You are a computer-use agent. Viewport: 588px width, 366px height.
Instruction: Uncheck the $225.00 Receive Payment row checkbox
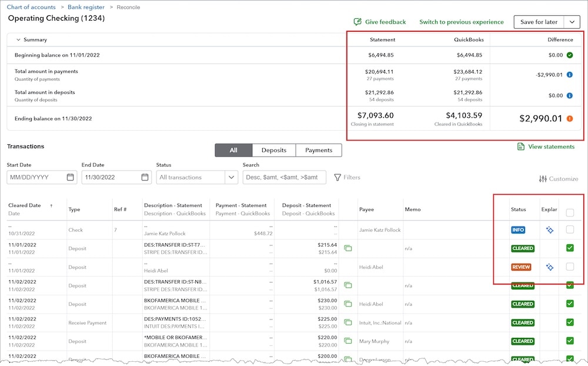570,322
